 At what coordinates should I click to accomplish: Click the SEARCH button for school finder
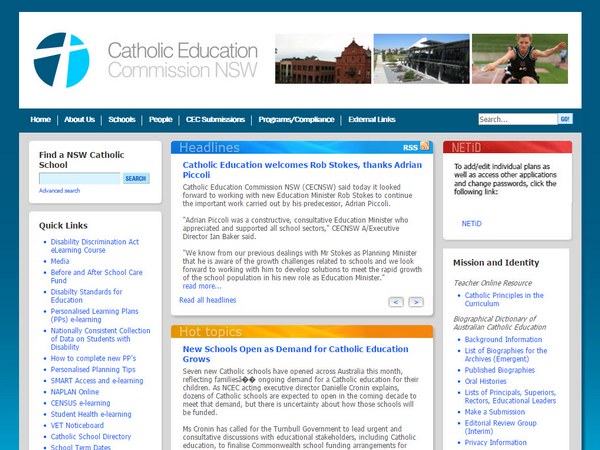tap(136, 178)
